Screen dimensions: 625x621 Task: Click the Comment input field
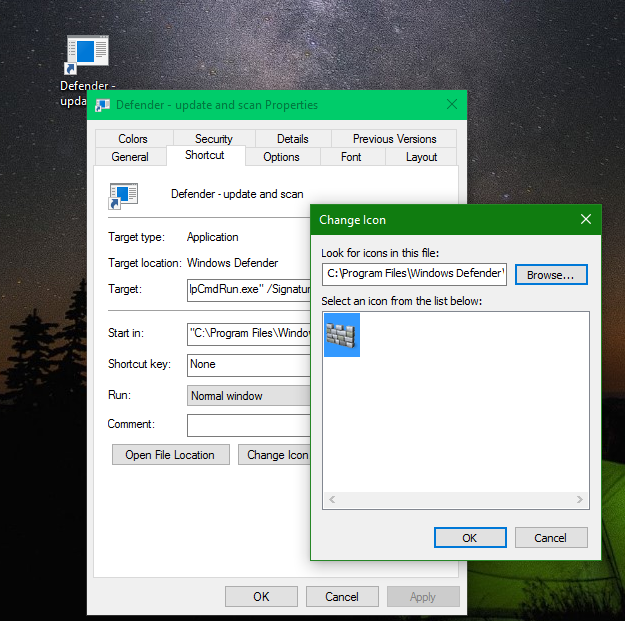[x=249, y=425]
